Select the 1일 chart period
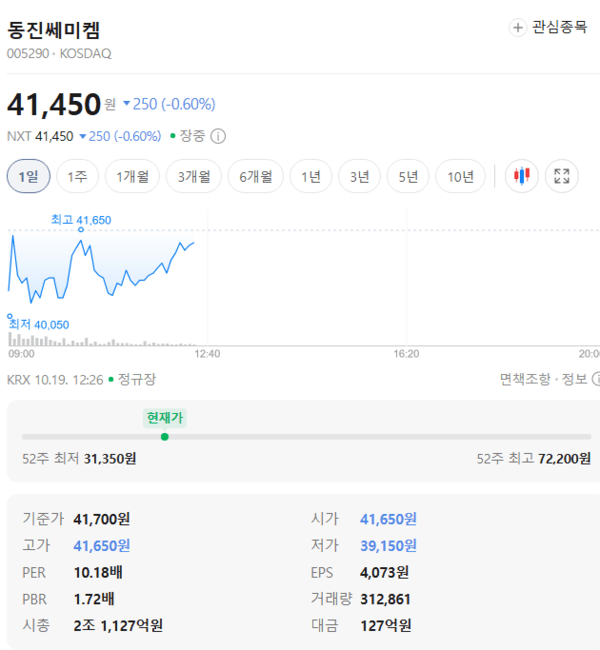 pyautogui.click(x=29, y=176)
